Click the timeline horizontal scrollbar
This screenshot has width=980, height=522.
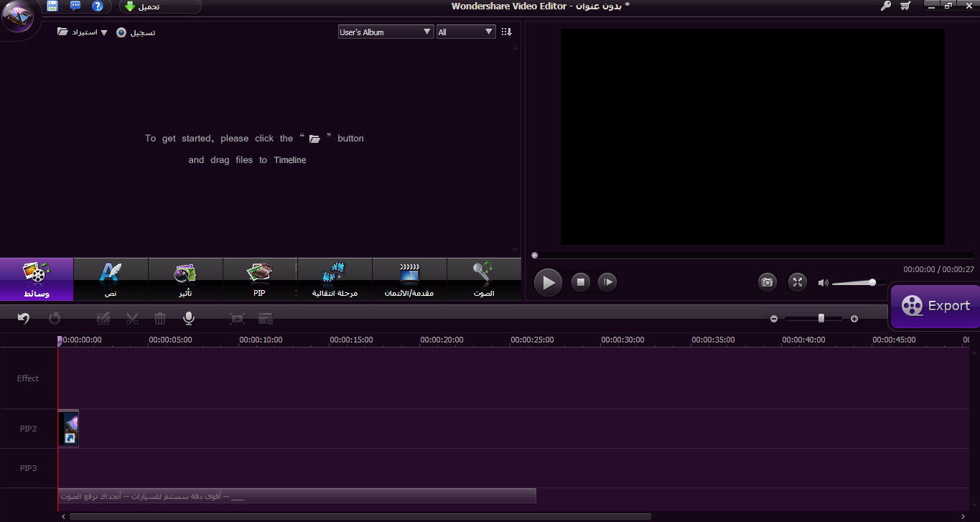[x=360, y=516]
